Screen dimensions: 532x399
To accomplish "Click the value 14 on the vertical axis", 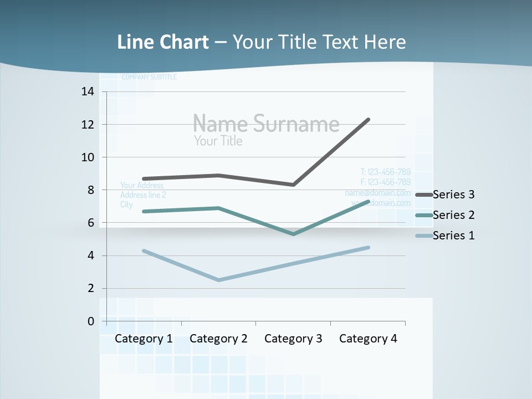I will (88, 91).
